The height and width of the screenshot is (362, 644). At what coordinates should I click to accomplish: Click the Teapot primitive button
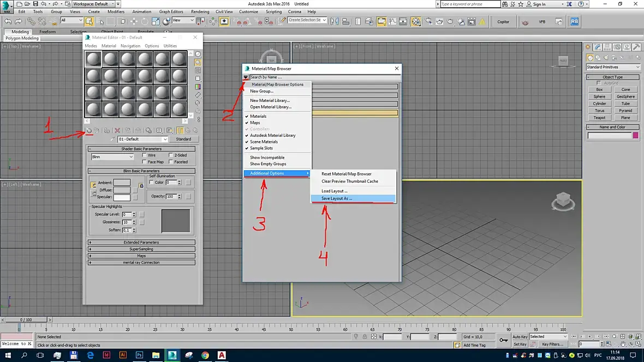tap(599, 118)
